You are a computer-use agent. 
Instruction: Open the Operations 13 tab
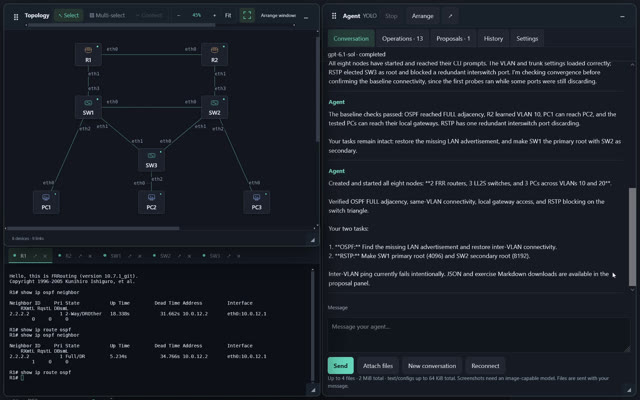pyautogui.click(x=402, y=39)
